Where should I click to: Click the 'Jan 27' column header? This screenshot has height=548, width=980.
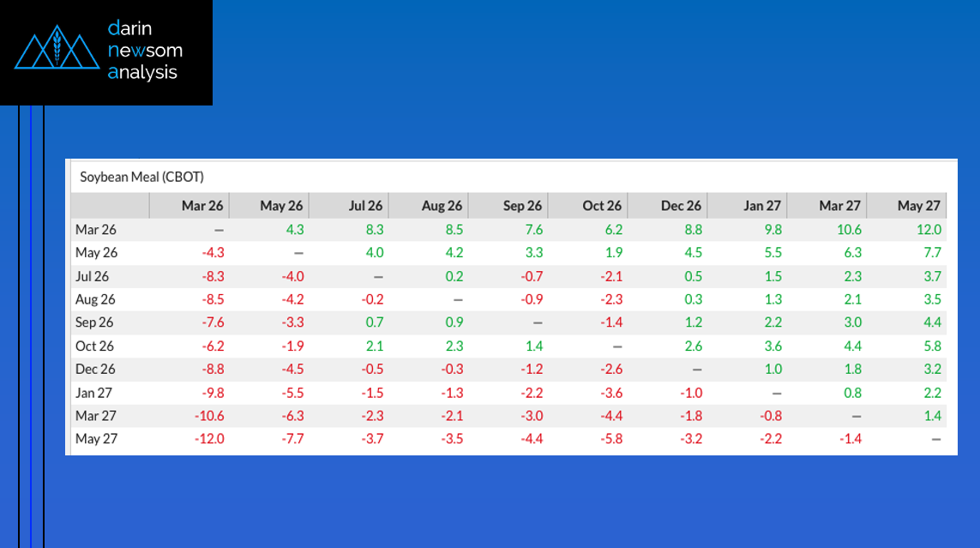coord(761,206)
